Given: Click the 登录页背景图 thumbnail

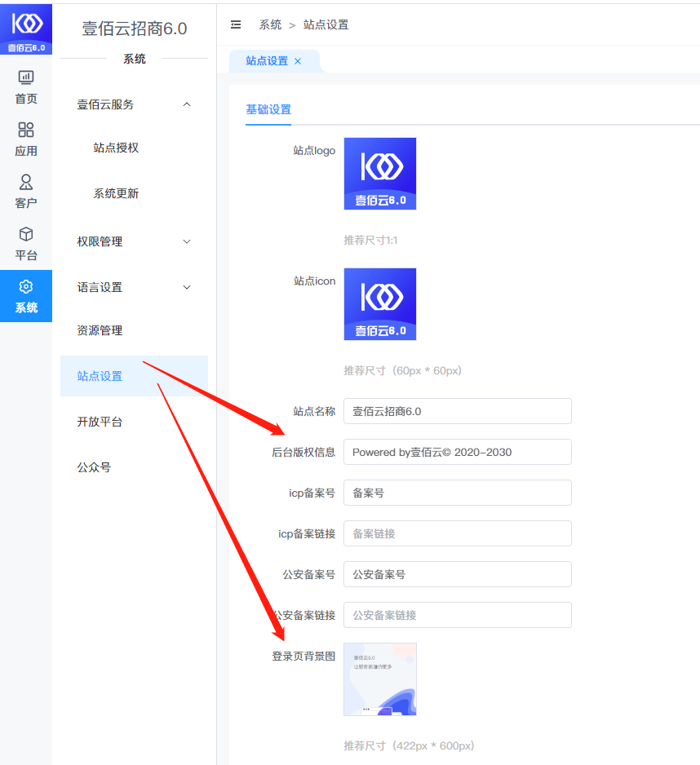Looking at the screenshot, I should (x=379, y=679).
